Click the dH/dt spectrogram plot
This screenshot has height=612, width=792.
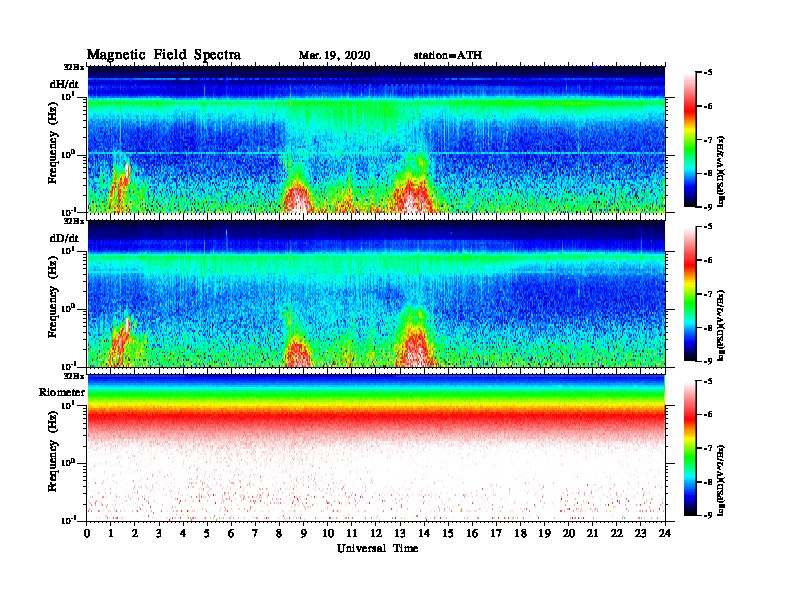pyautogui.click(x=376, y=139)
